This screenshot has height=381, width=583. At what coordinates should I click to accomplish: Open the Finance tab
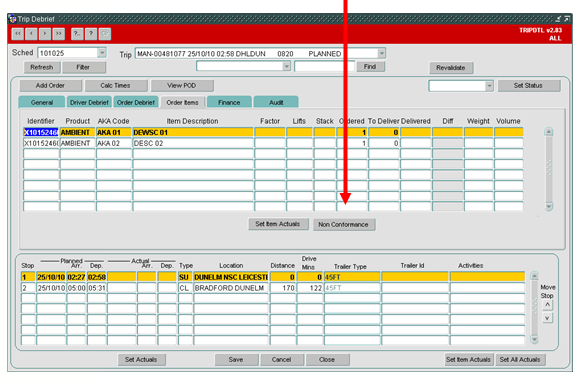(229, 102)
